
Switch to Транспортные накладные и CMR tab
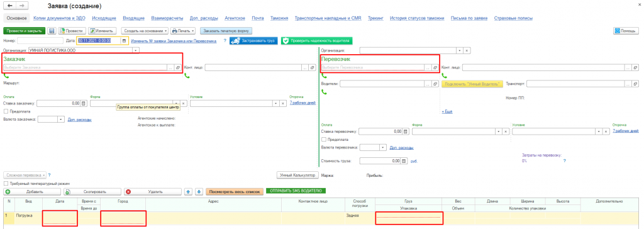click(x=328, y=18)
